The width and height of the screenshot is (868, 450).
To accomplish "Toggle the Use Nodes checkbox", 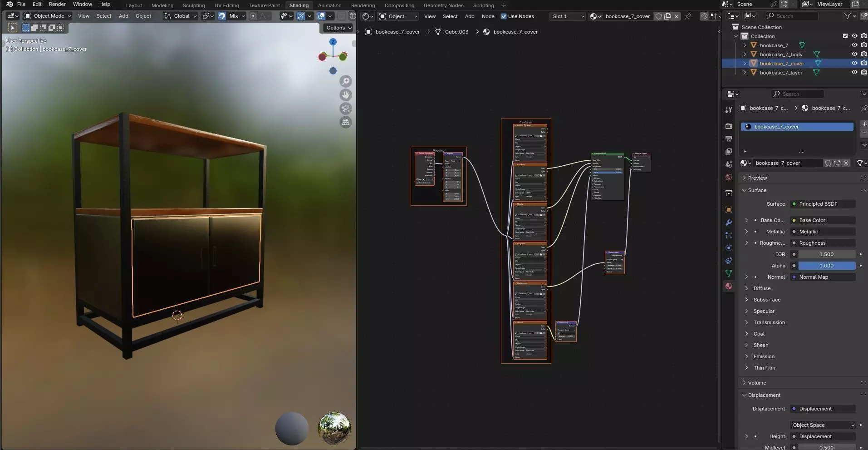I will click(504, 16).
